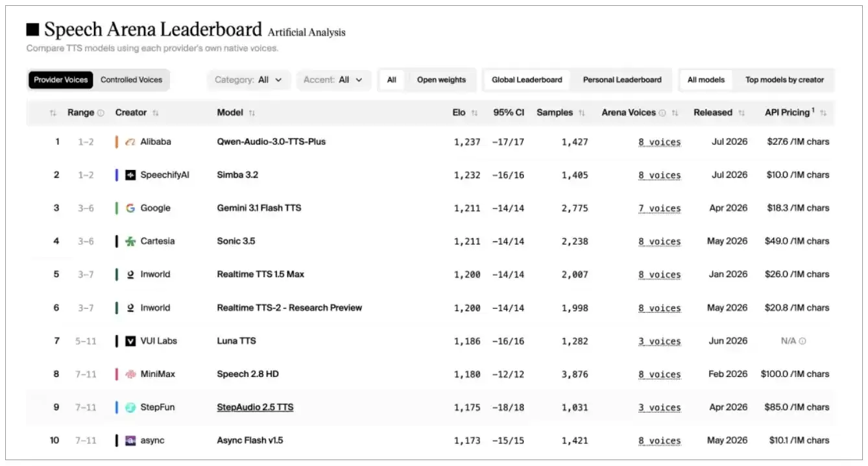This screenshot has height=466, width=868.
Task: Click the Artificial Analysis label
Action: click(x=307, y=32)
